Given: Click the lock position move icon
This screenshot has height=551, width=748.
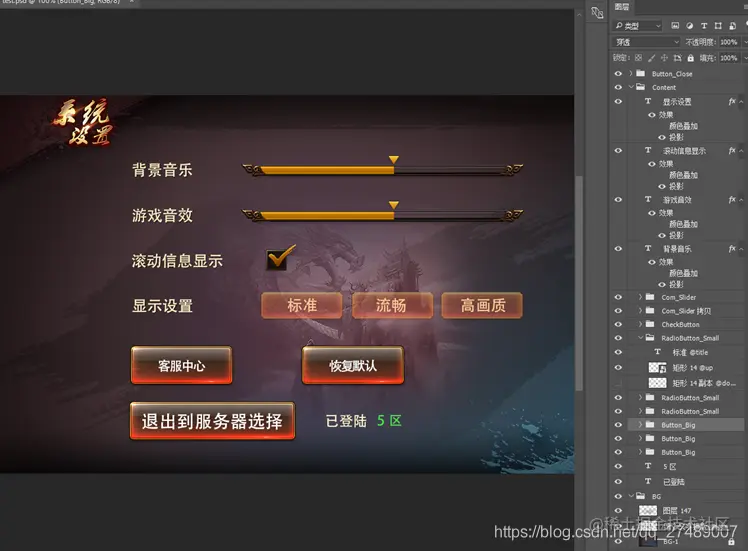Looking at the screenshot, I should [x=664, y=58].
